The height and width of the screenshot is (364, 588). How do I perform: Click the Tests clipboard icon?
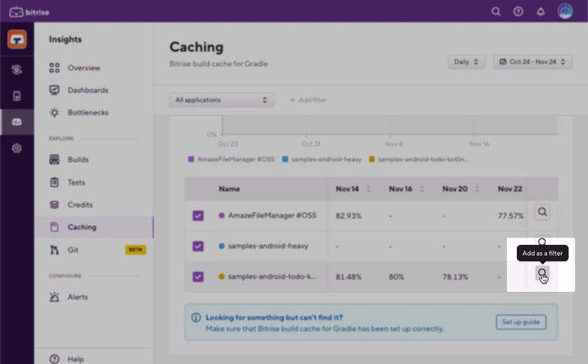click(x=54, y=182)
